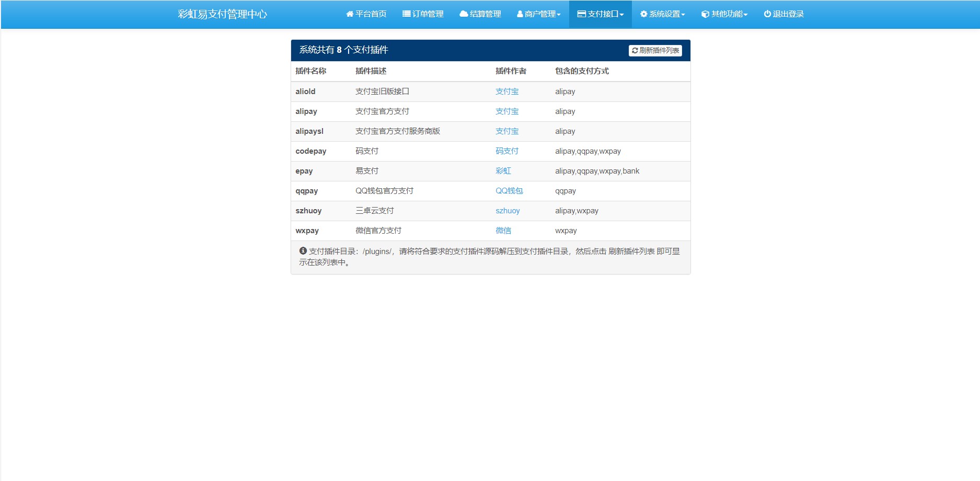Click the user icon beside 商户管理
The image size is (980, 481).
[520, 14]
